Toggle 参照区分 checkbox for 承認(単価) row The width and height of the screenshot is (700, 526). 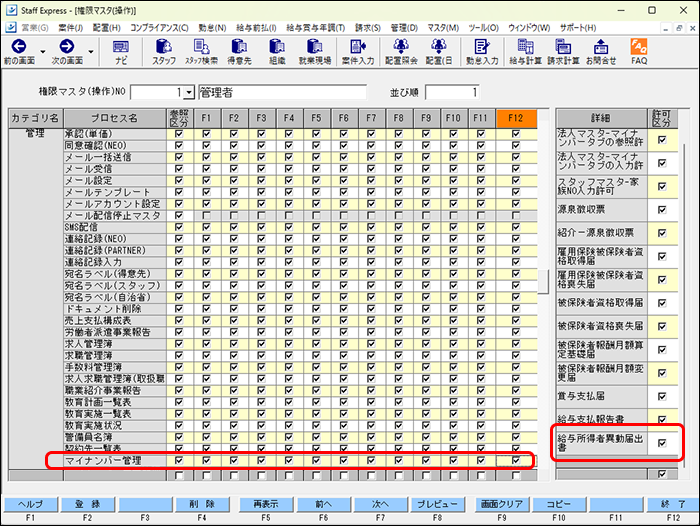179,134
